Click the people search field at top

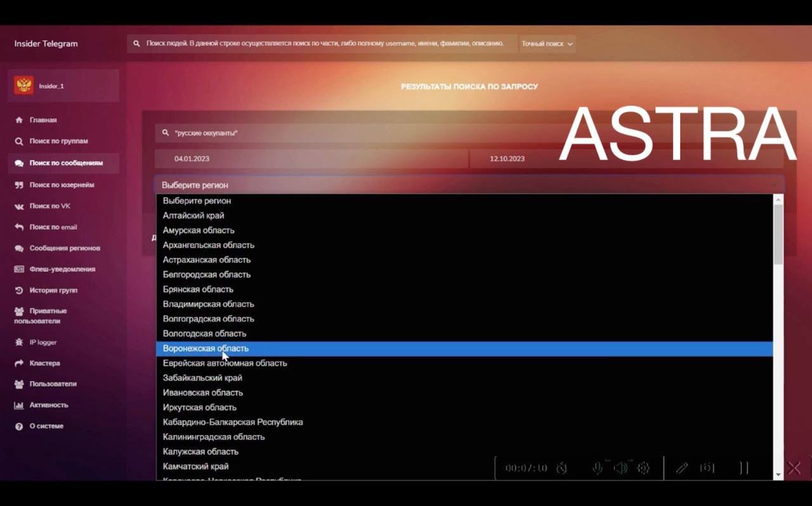322,44
